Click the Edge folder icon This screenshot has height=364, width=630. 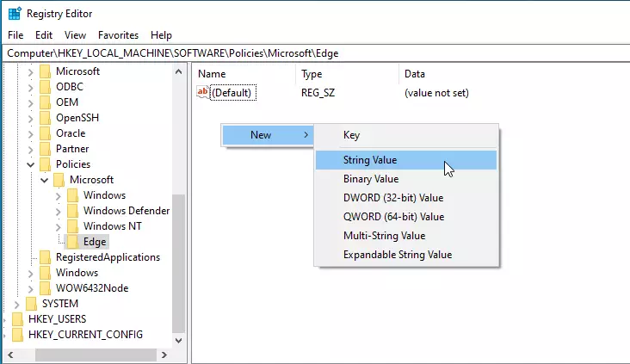click(x=72, y=242)
